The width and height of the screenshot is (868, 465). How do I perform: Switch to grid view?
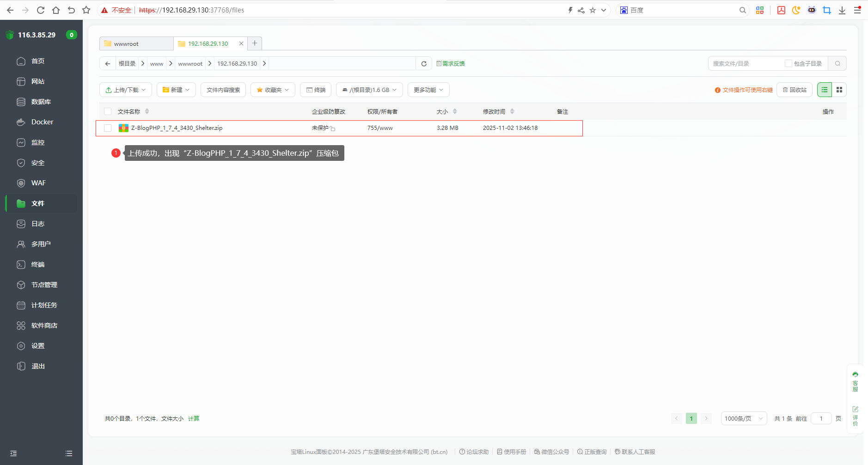(839, 90)
